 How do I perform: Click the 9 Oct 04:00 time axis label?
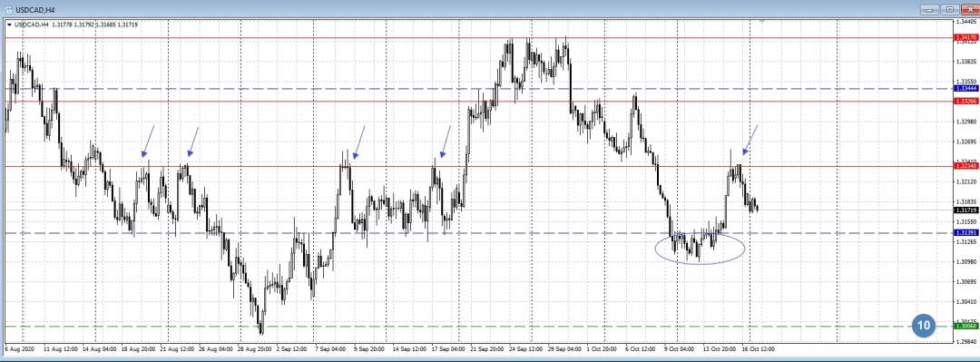click(x=680, y=349)
